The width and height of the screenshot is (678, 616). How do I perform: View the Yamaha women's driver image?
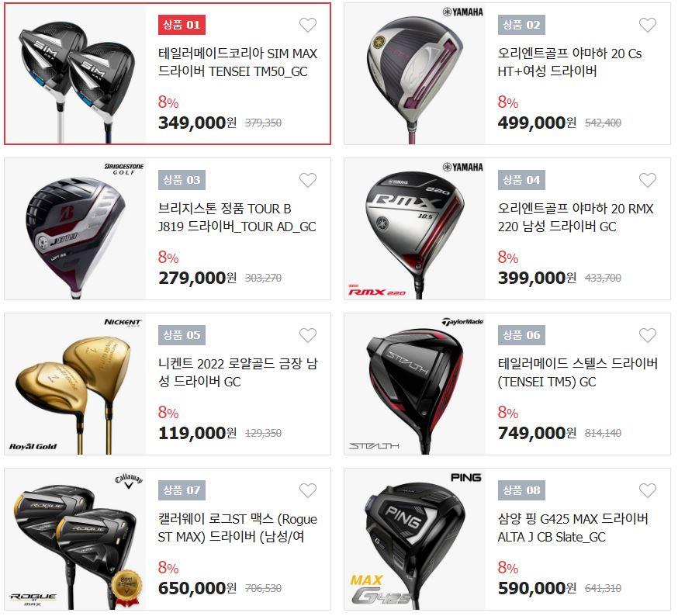tap(415, 74)
